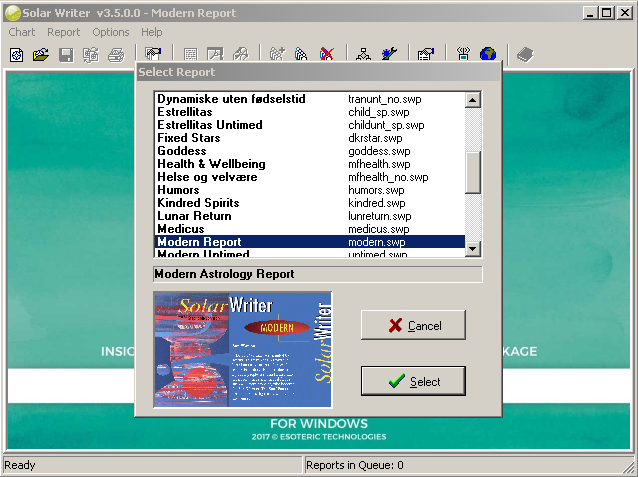Click the report list scrollbar thumb

point(472,173)
